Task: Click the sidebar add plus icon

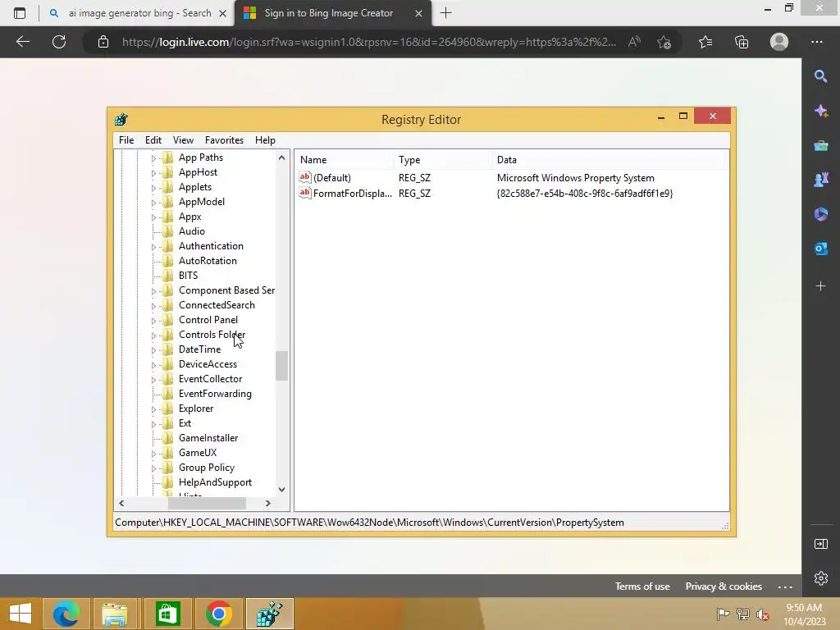Action: [820, 286]
